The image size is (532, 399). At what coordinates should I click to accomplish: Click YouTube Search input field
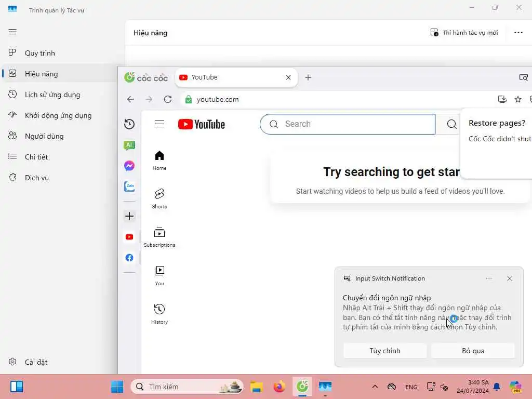tap(348, 124)
